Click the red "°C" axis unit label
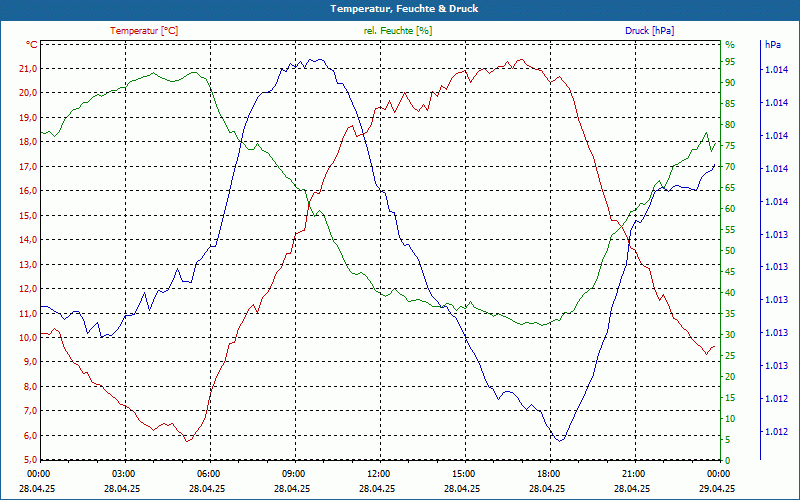Screen dimensions: 800x500 (32, 45)
